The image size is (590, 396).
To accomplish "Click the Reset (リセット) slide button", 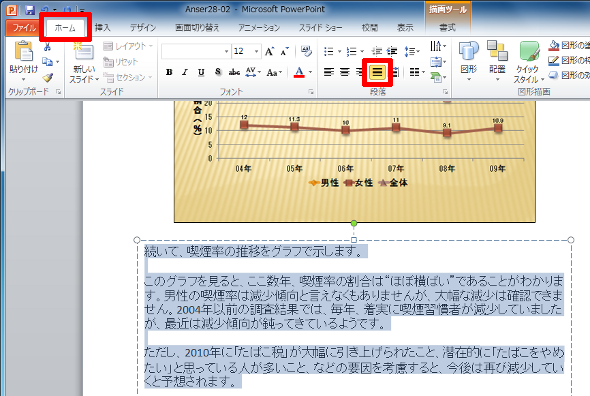I will coord(120,62).
